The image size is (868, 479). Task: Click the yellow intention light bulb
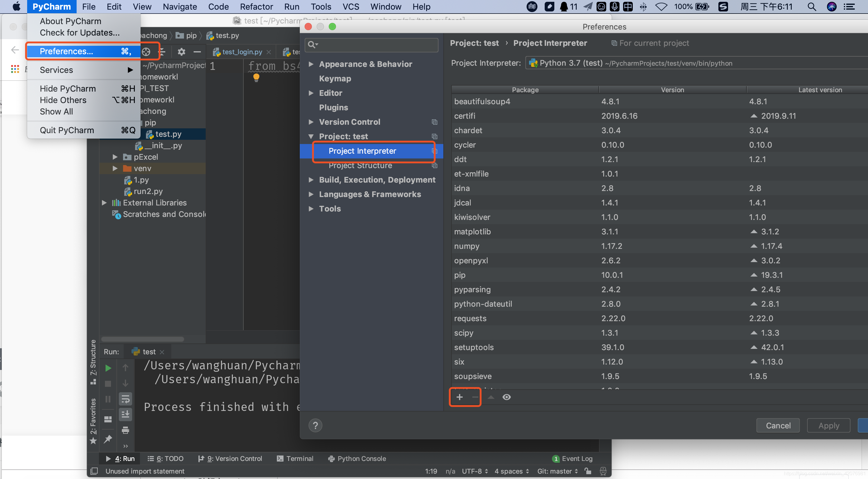click(x=256, y=77)
